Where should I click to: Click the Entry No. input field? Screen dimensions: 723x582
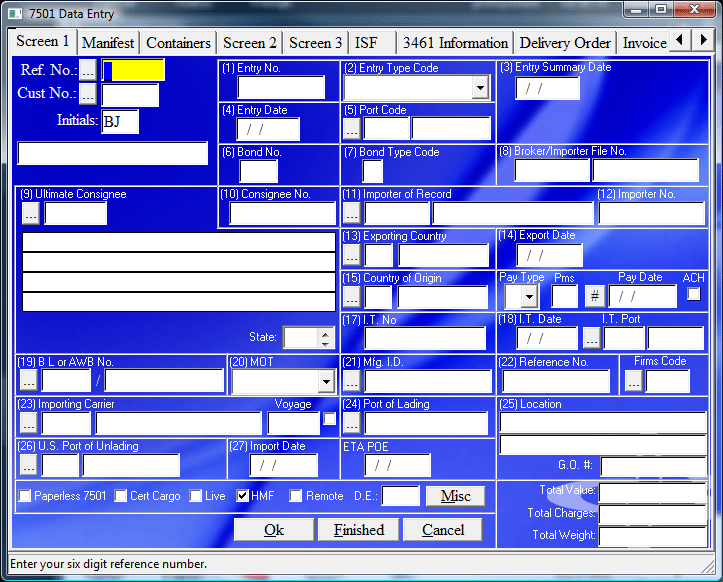click(x=281, y=87)
